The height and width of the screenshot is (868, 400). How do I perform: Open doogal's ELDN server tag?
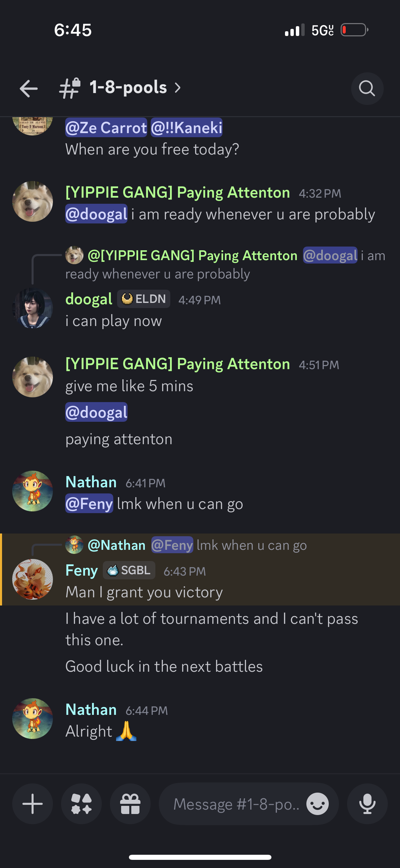[144, 299]
